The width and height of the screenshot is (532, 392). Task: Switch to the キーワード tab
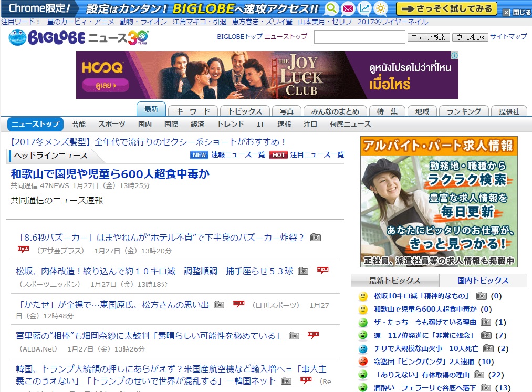(193, 111)
